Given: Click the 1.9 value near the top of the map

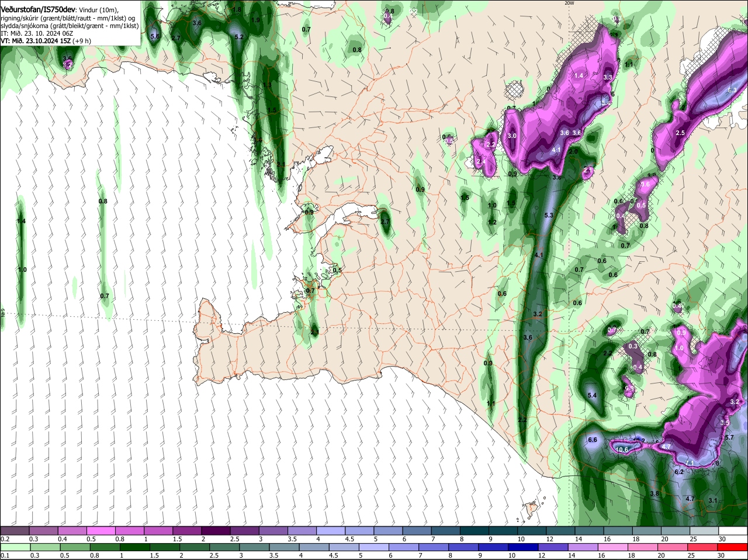Looking at the screenshot, I should pos(255,20).
